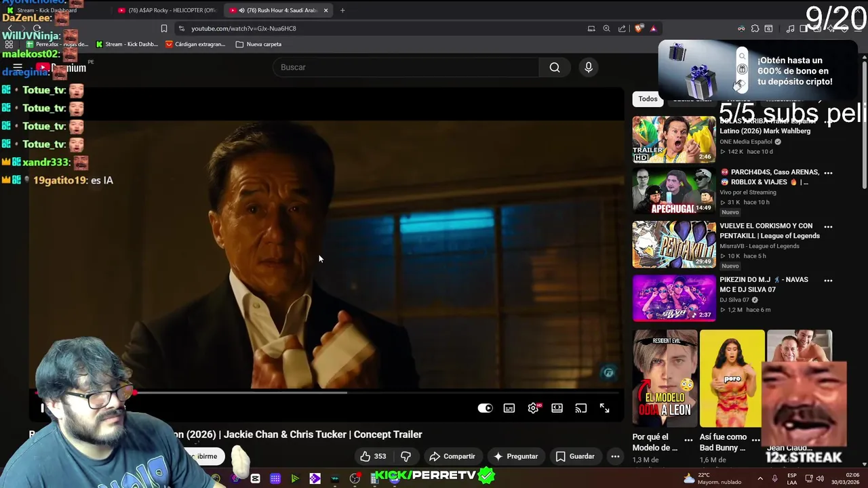Open the PIKEZIN DJ Silva thumbnail
Image resolution: width=868 pixels, height=488 pixels.
click(x=674, y=298)
